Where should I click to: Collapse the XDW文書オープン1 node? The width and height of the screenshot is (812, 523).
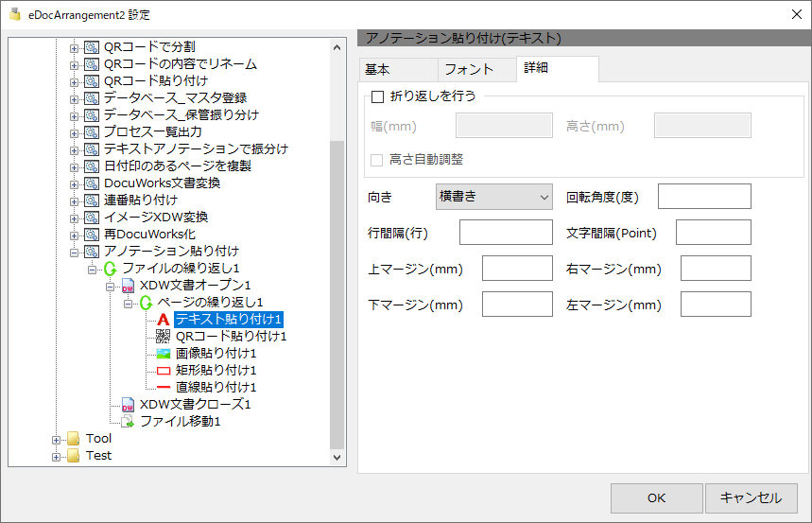110,288
